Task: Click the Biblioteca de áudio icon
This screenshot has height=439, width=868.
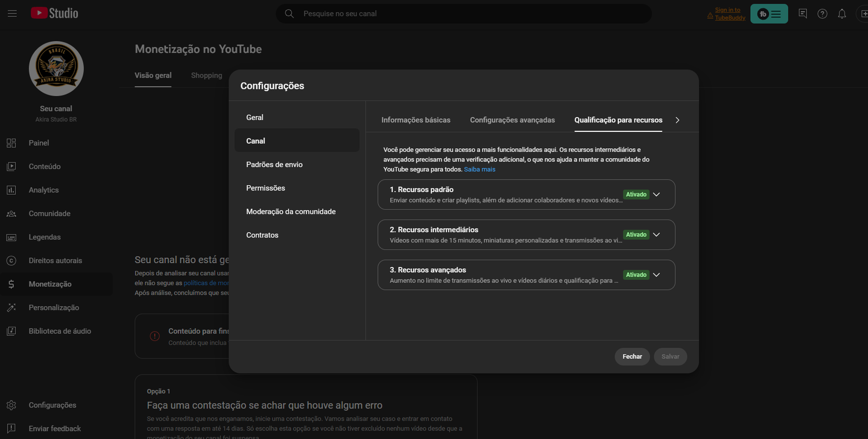Action: [11, 331]
